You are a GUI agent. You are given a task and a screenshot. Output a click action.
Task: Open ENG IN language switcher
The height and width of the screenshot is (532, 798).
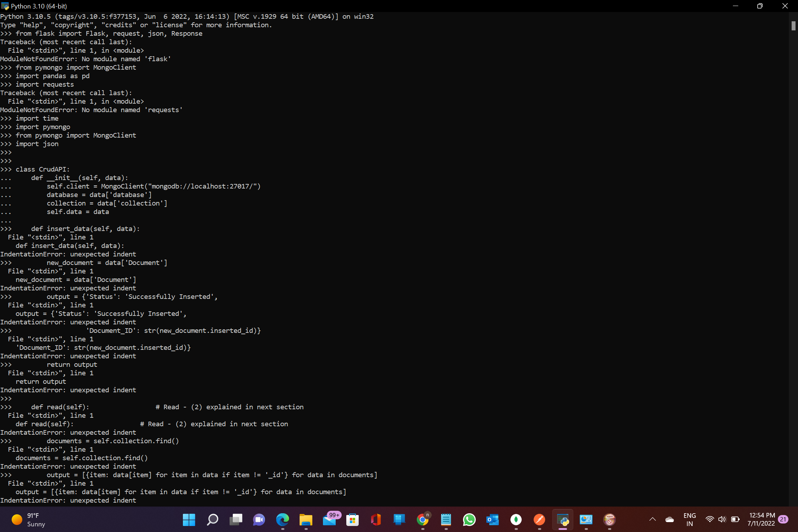click(689, 520)
